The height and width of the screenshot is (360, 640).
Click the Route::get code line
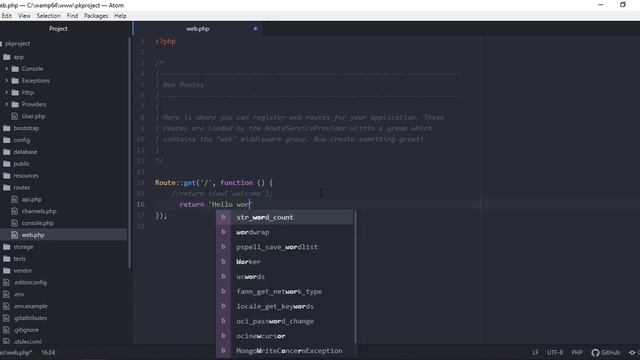[x=214, y=182]
